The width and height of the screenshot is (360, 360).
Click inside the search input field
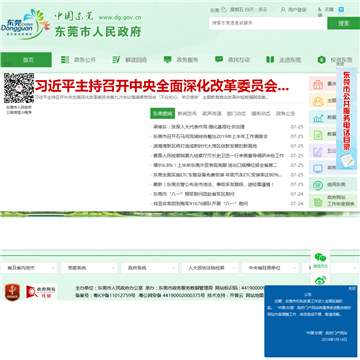[x=268, y=23]
